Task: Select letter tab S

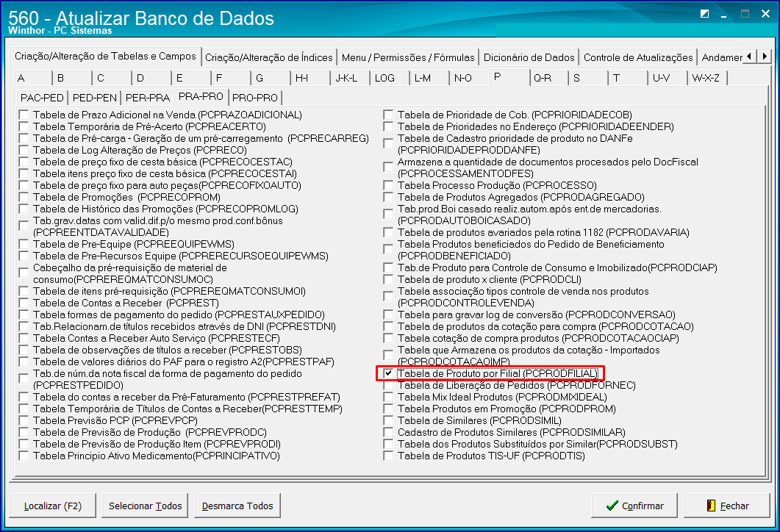Action: click(x=589, y=78)
